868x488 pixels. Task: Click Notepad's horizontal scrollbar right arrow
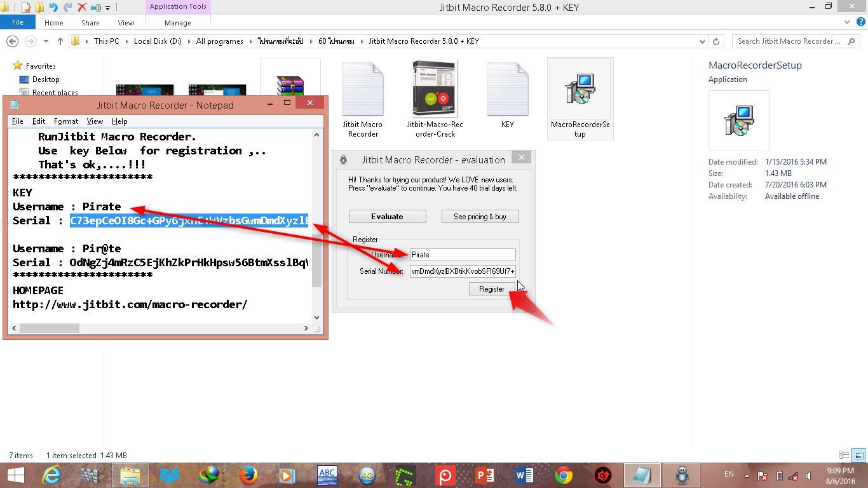[306, 329]
